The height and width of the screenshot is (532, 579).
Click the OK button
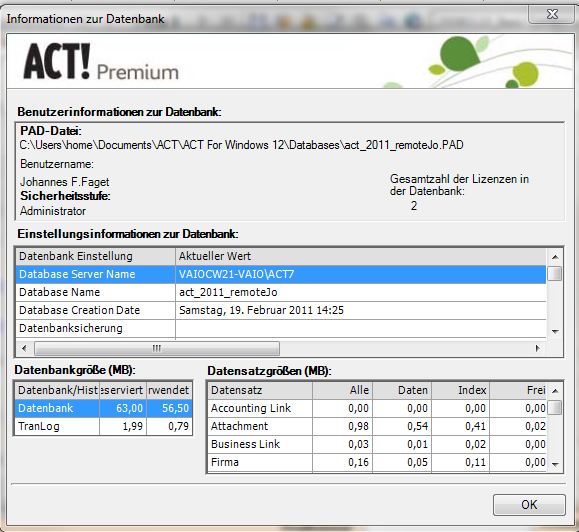point(529,505)
